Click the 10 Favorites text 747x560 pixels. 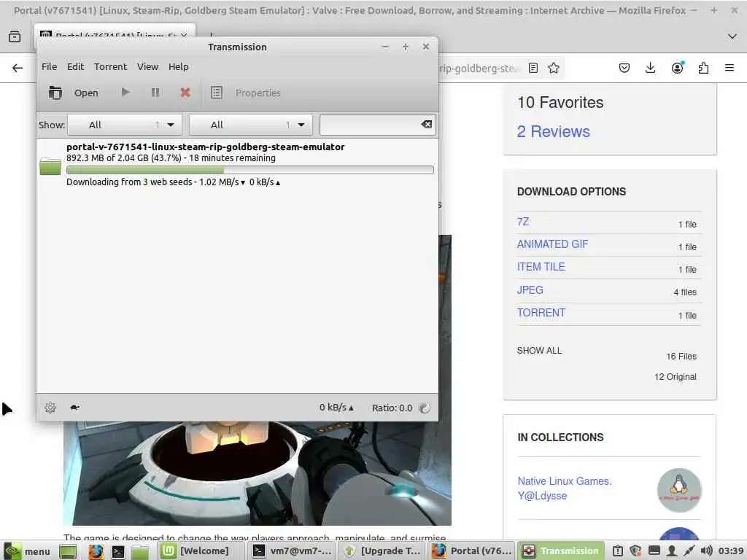560,102
